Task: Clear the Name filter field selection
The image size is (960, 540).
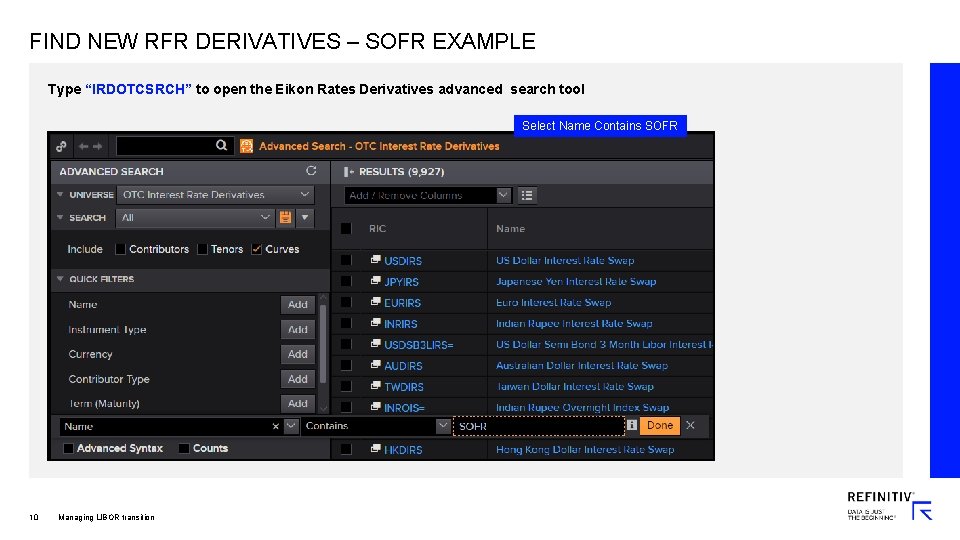Action: click(x=276, y=426)
